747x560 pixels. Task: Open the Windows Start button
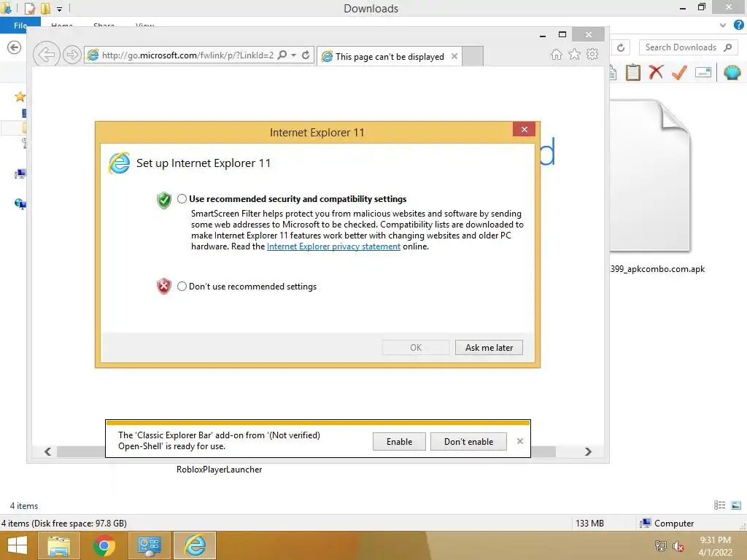18,545
